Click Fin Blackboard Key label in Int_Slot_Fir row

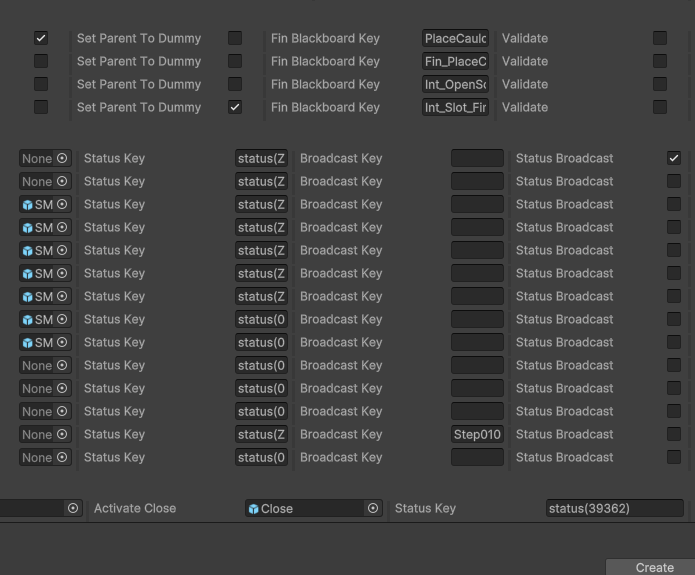pos(325,107)
